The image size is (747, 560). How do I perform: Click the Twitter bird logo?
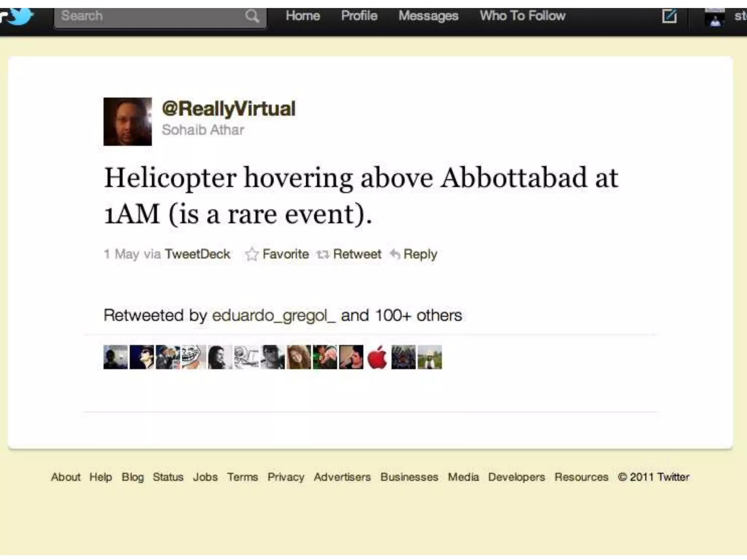pos(17,17)
